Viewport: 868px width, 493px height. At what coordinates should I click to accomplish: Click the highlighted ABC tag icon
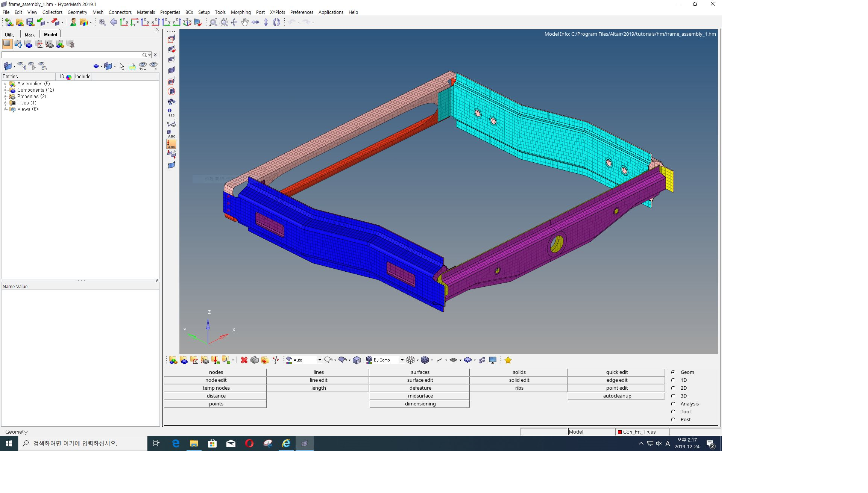[171, 144]
